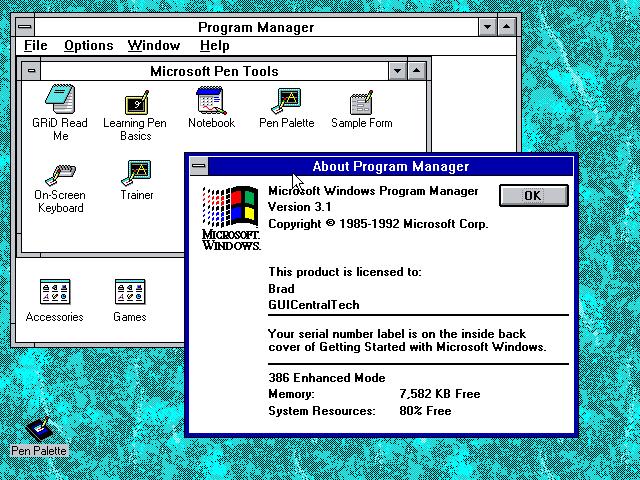Open the Window menu
The width and height of the screenshot is (640, 480).
(x=153, y=45)
